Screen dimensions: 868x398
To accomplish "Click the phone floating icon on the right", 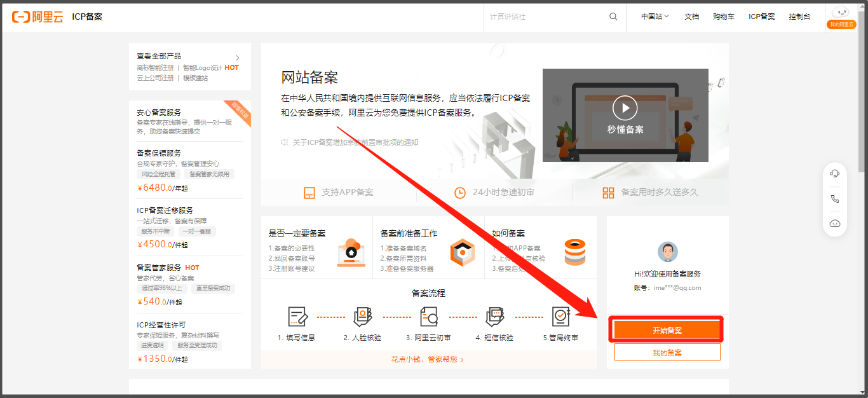I will (x=835, y=198).
